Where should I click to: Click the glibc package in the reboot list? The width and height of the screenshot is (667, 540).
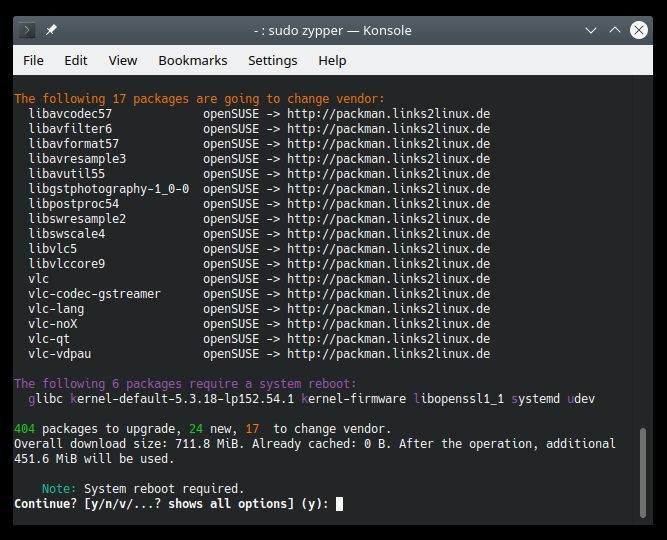[x=46, y=399]
